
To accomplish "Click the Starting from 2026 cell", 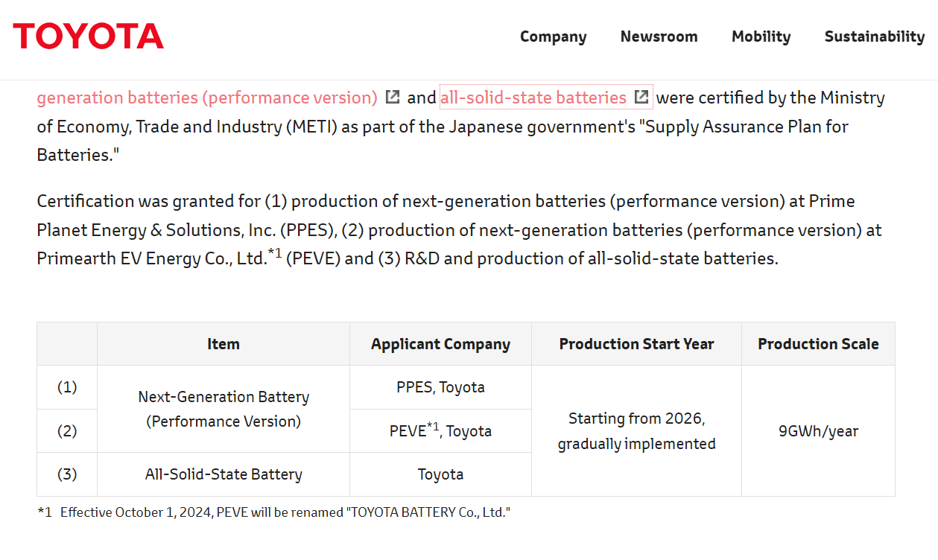I will 636,431.
